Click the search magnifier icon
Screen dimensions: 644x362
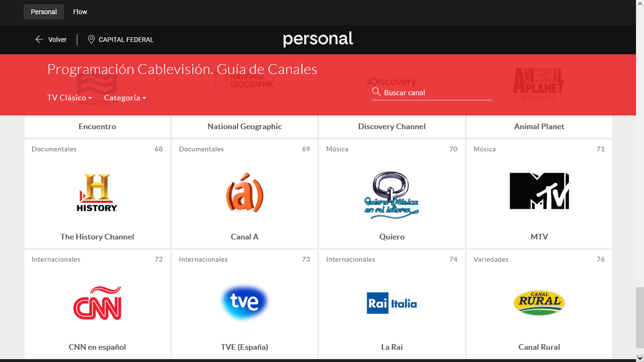coord(376,92)
